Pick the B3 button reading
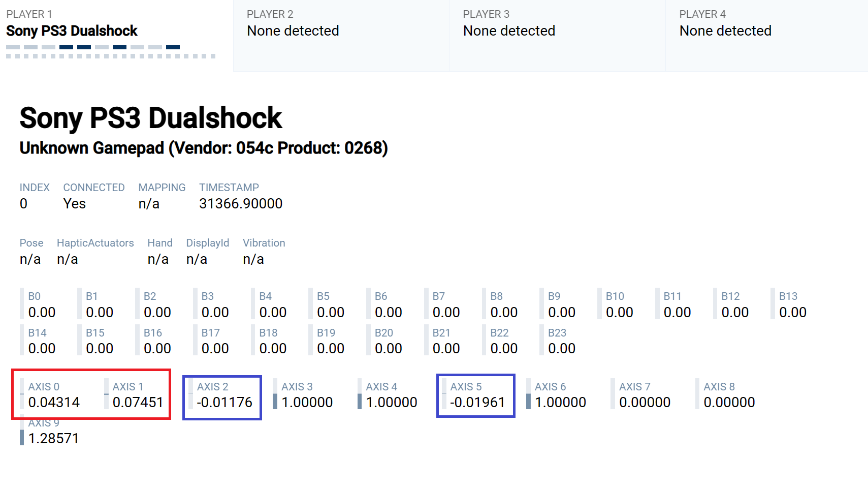This screenshot has height=489, width=868. pyautogui.click(x=212, y=304)
